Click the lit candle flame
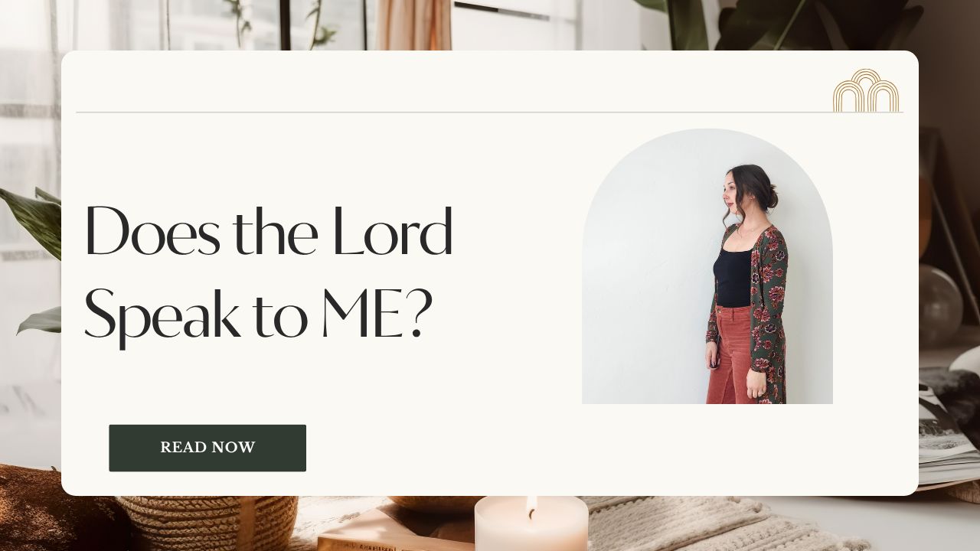This screenshot has height=551, width=980. 531,507
